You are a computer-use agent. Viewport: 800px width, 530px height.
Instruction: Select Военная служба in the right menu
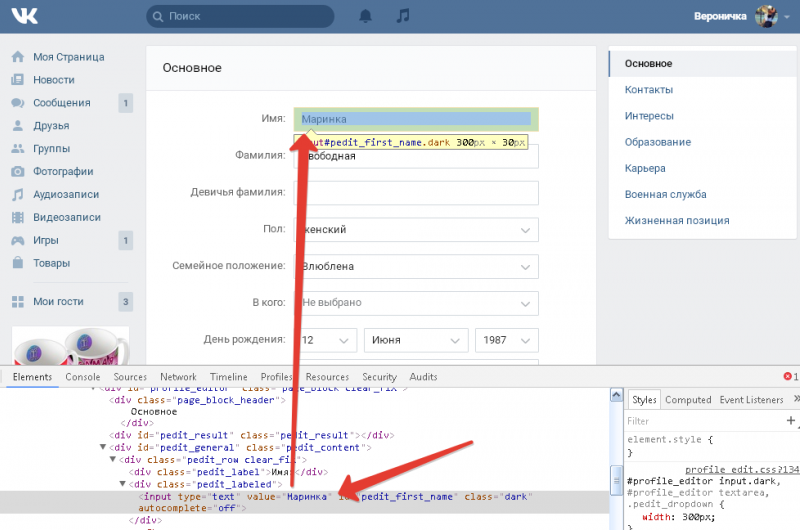tap(665, 194)
